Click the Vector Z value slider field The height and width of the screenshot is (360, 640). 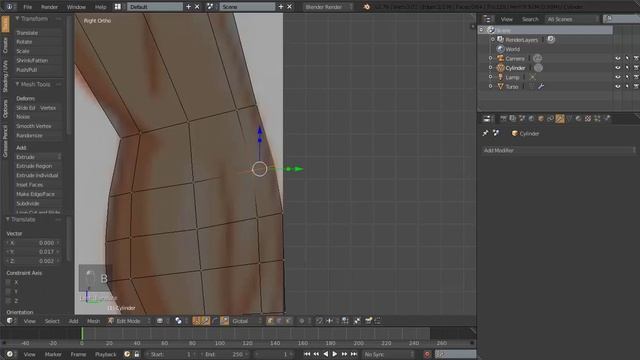pyautogui.click(x=33, y=261)
